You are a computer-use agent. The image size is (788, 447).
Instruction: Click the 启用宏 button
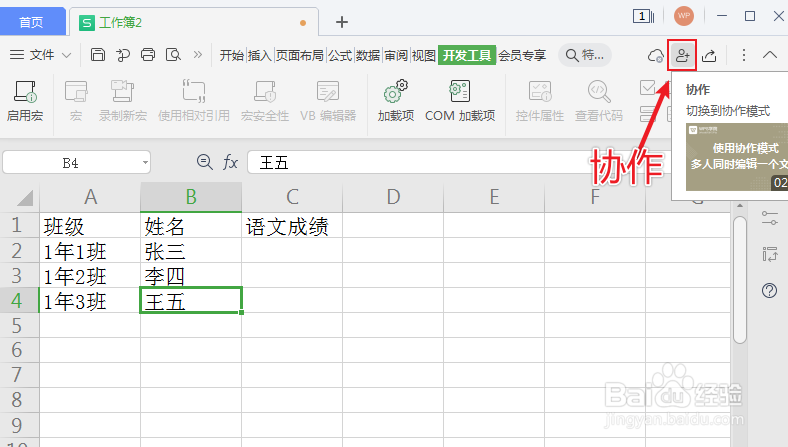(x=25, y=101)
